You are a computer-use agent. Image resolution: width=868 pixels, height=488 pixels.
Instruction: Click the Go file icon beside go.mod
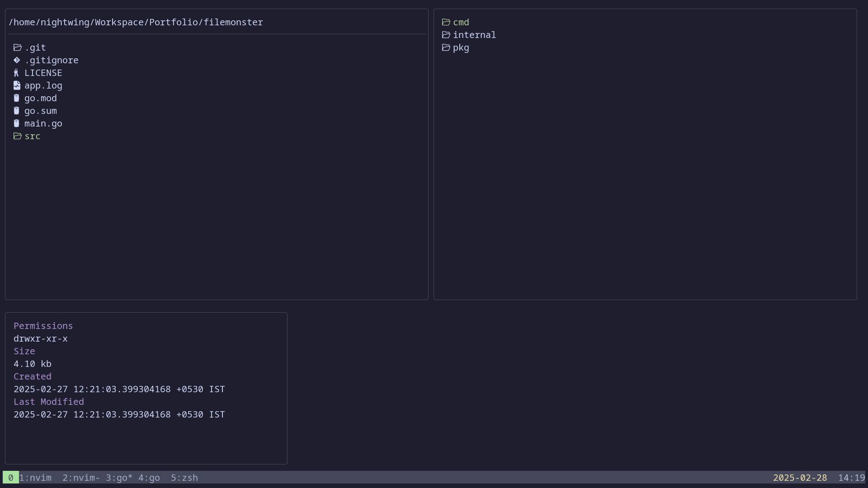[16, 98]
